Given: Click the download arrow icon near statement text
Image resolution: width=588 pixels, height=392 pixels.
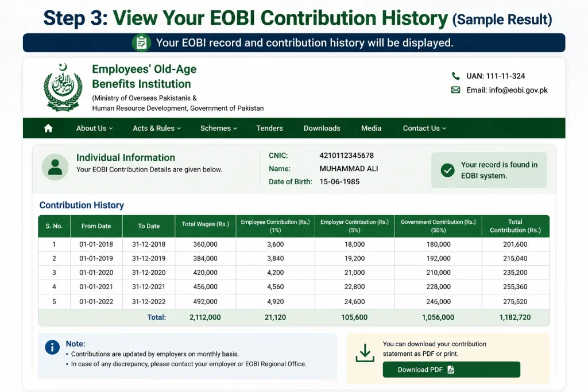Looking at the screenshot, I should 365,352.
